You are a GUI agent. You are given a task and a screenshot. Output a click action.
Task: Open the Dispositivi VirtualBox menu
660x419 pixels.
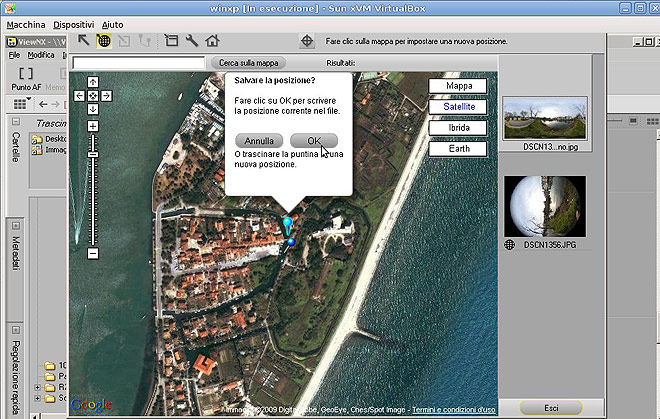coord(74,25)
